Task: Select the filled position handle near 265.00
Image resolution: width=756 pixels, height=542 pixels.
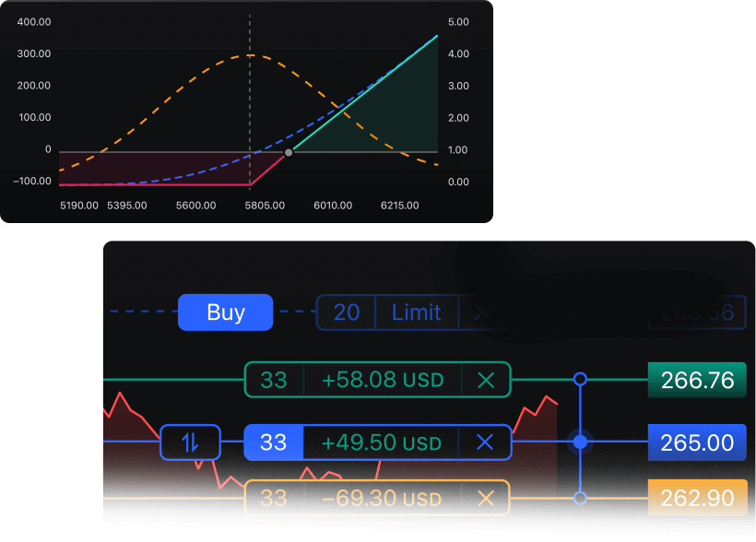Action: pos(580,442)
